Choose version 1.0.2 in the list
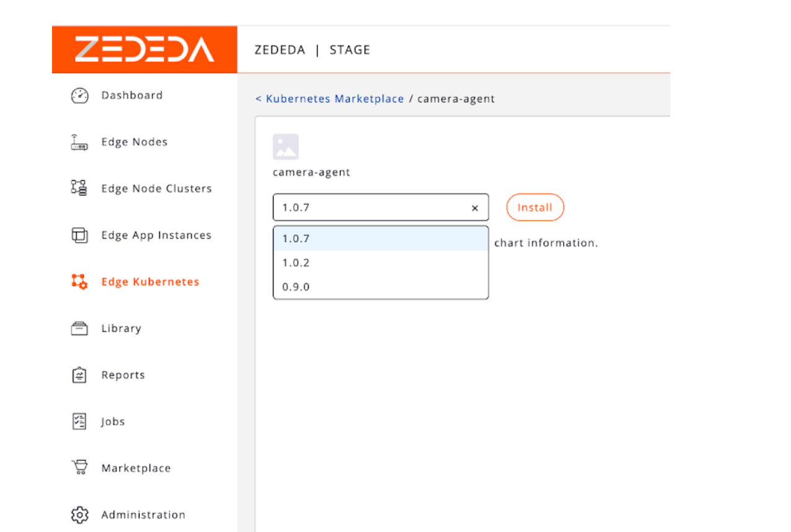Viewport: 791px width, 532px height. (x=380, y=263)
